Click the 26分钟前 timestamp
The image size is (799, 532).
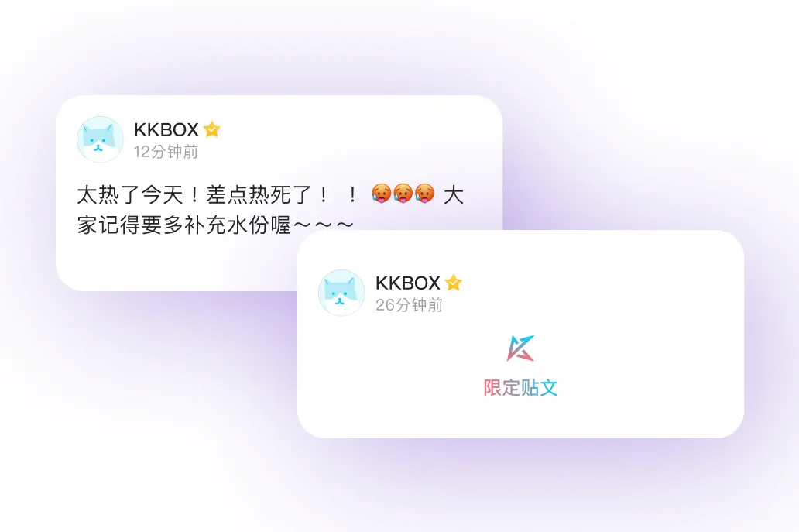[x=409, y=305]
